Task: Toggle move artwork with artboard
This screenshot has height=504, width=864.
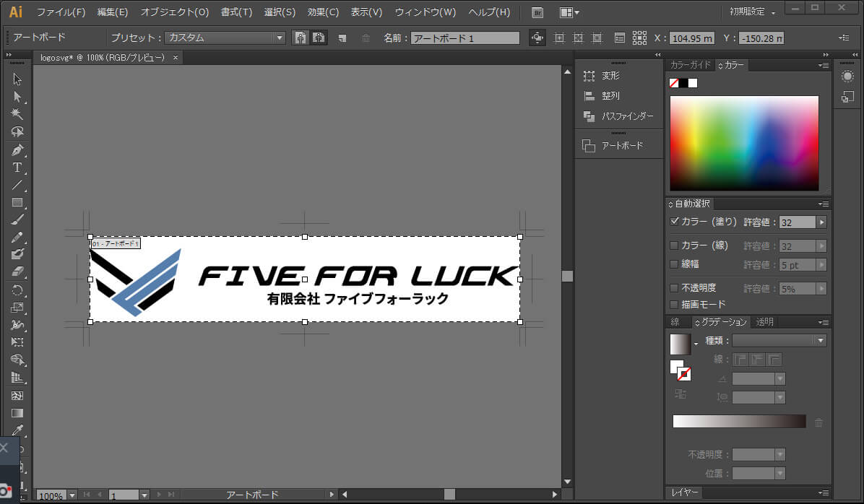Action: (x=537, y=38)
